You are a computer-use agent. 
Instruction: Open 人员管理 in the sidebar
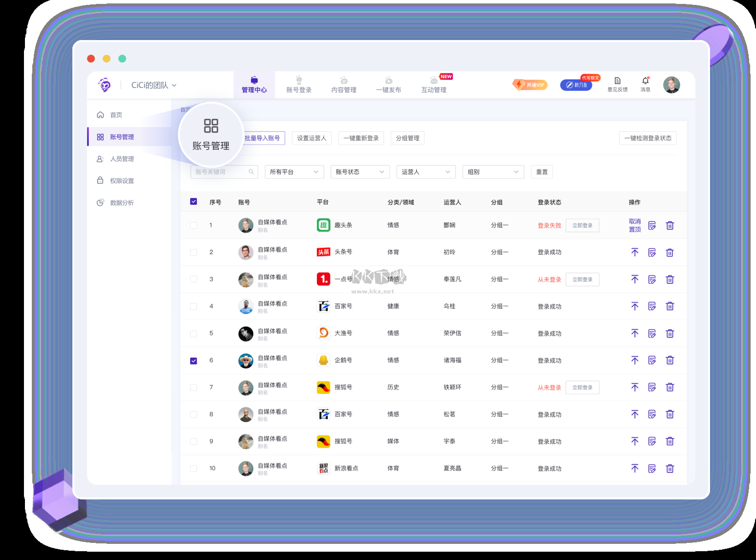point(122,159)
